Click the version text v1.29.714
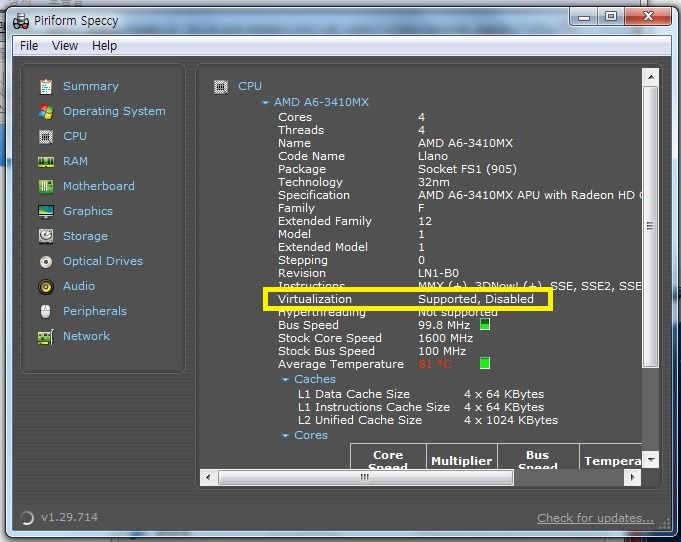 point(69,517)
